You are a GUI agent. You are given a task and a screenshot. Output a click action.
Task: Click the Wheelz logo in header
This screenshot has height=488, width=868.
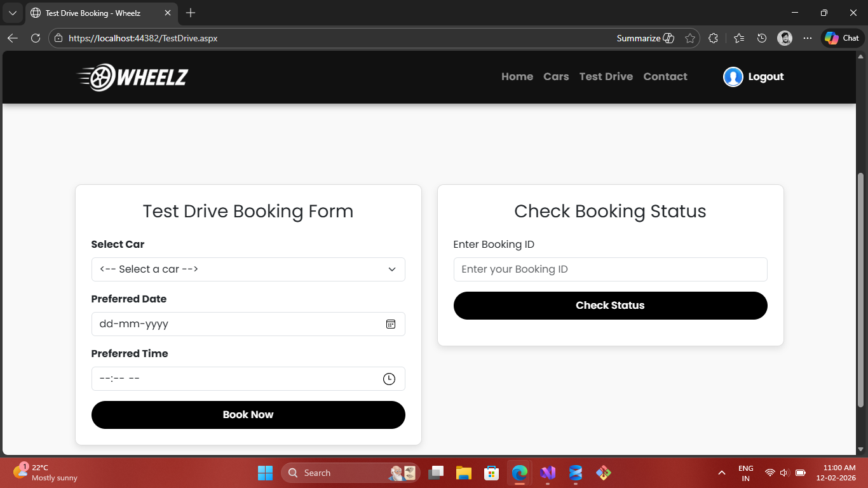[133, 78]
